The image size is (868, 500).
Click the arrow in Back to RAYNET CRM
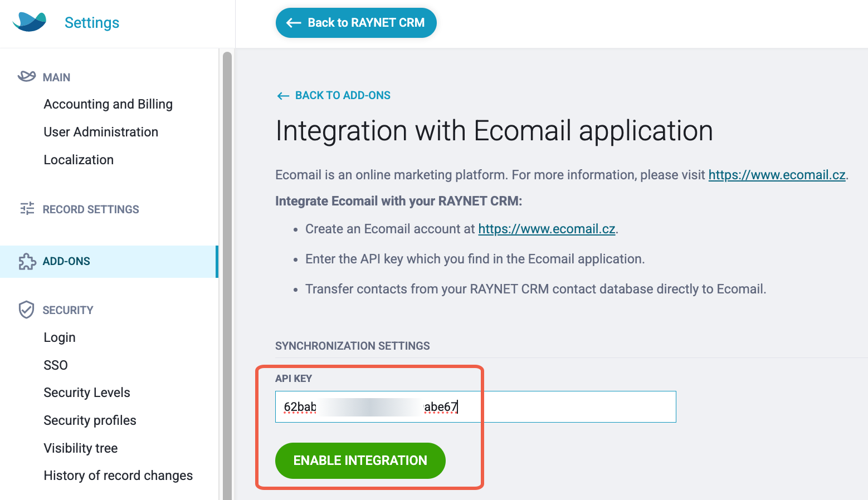pyautogui.click(x=294, y=23)
